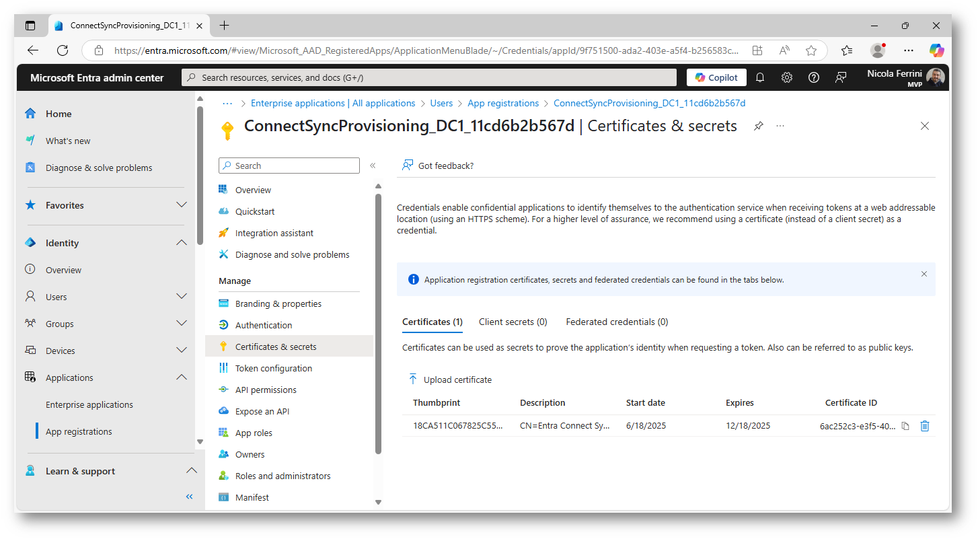Open Nicola Ferrini account avatar

(936, 77)
